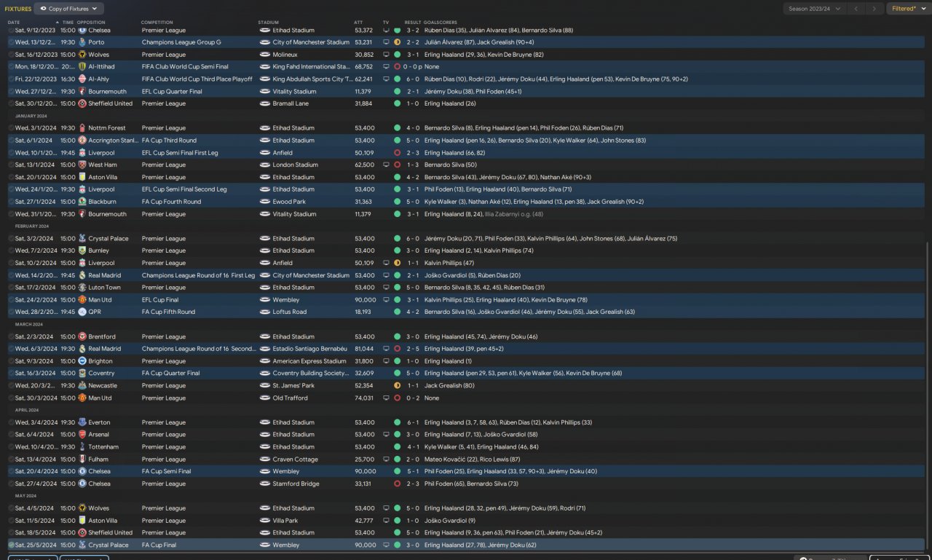Open the Craven Cottage stadium link
The height and width of the screenshot is (560, 932).
pyautogui.click(x=295, y=460)
